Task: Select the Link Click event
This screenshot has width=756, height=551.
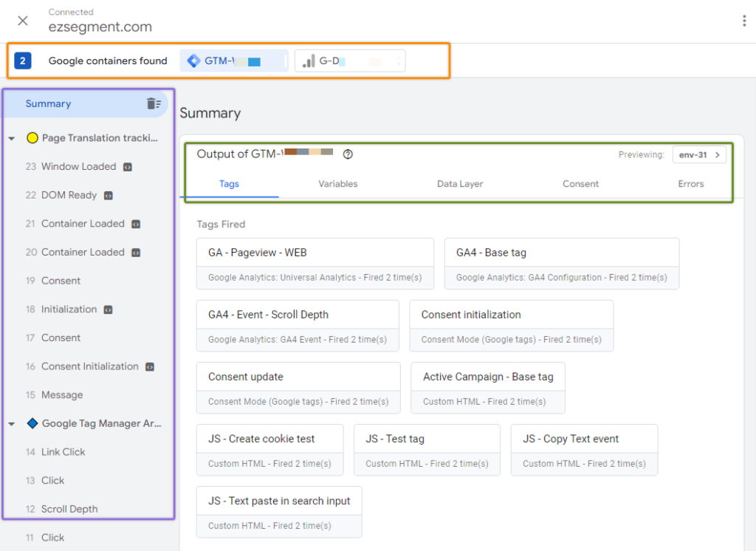Action: [x=63, y=452]
